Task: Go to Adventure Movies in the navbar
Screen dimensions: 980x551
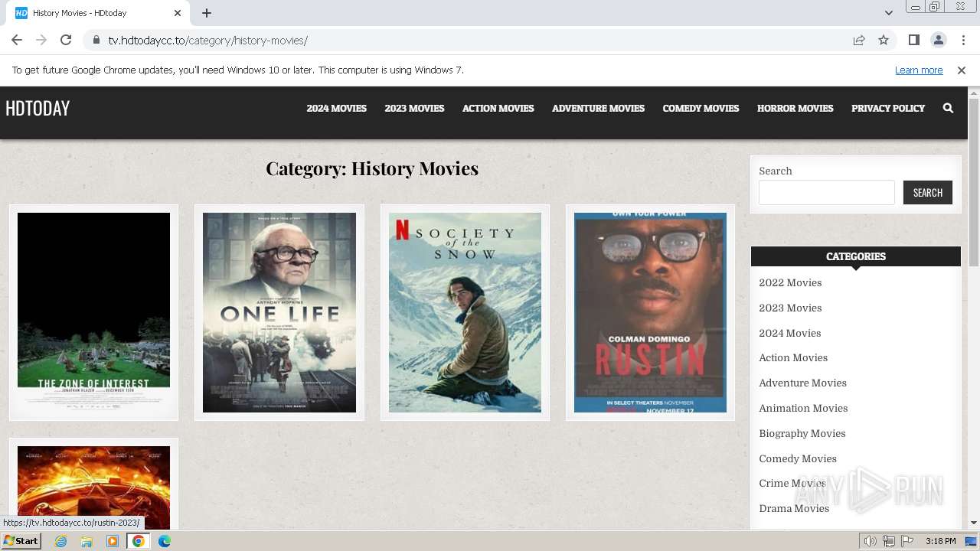Action: tap(598, 108)
